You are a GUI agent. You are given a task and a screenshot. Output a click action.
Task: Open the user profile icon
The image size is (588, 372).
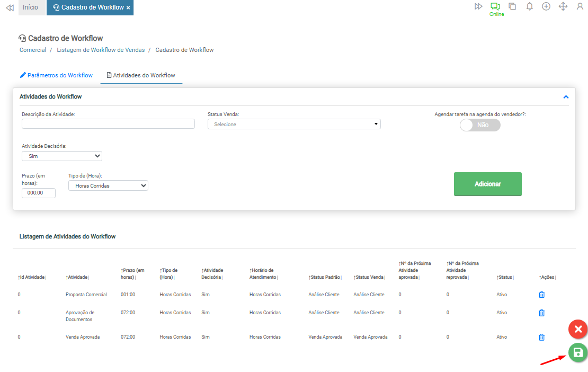coord(580,6)
